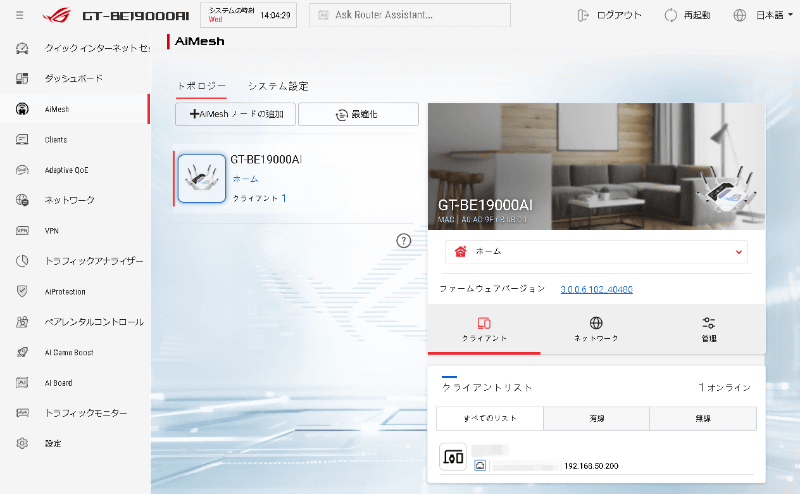Viewport: 800px width, 494px height.
Task: Click the Adaptive QoE sidebar icon
Action: pyautogui.click(x=22, y=170)
